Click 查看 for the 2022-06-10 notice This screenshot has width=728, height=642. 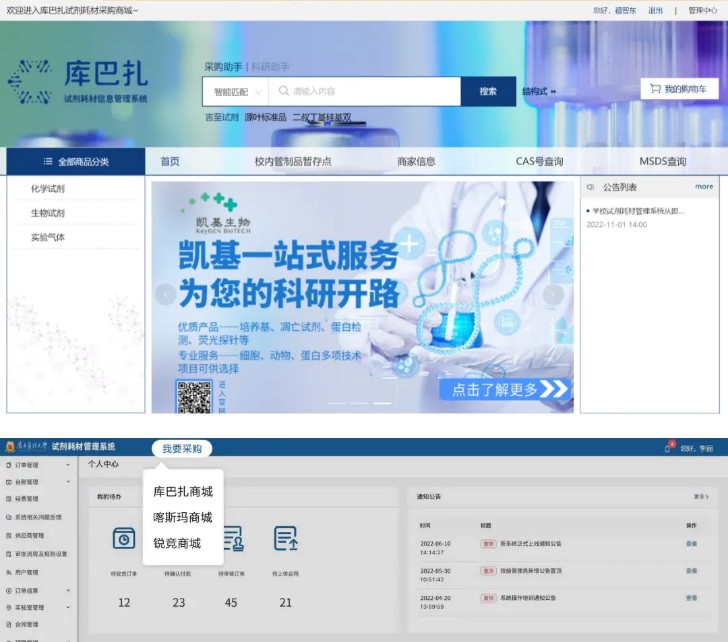691,544
